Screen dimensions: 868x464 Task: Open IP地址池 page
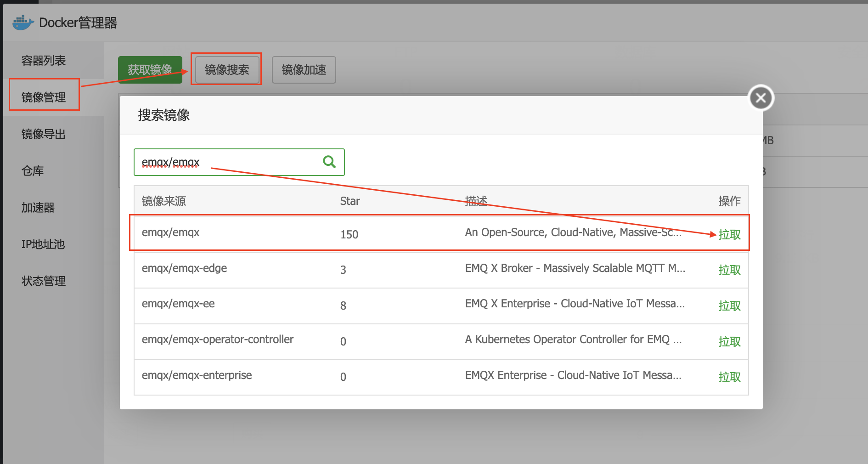click(43, 244)
